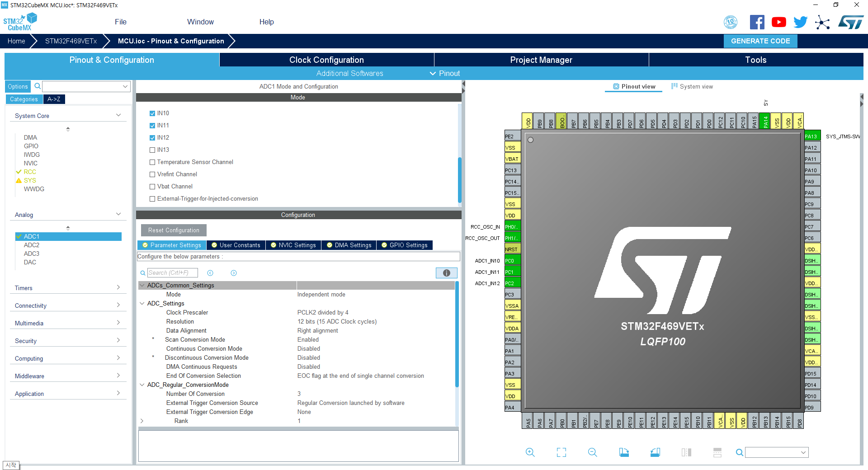Viewport: 868px width, 470px height.
Task: Enable the IN13 channel checkbox
Action: click(x=152, y=150)
